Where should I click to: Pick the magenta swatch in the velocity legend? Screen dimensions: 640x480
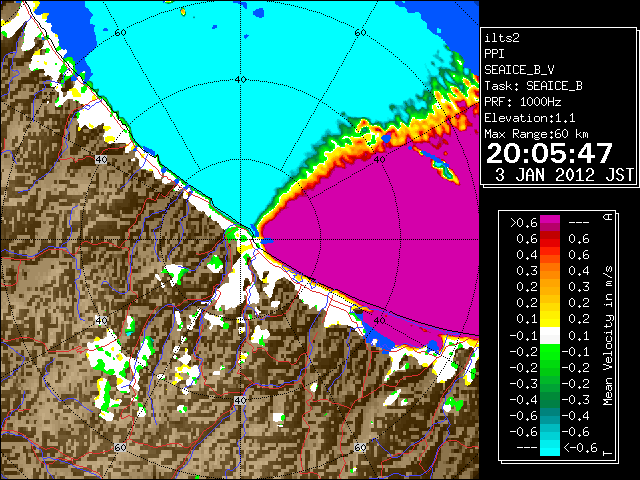click(550, 220)
